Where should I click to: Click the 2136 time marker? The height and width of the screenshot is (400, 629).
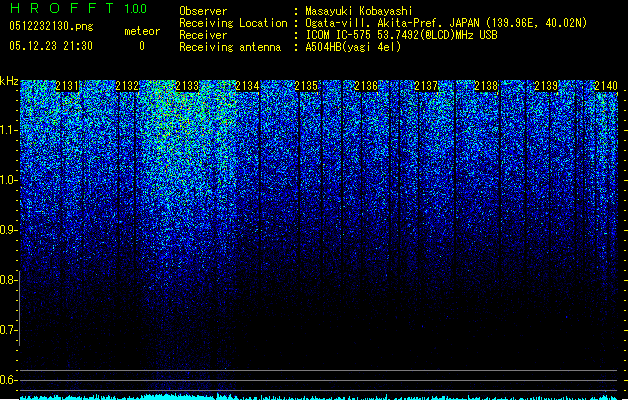point(366,86)
